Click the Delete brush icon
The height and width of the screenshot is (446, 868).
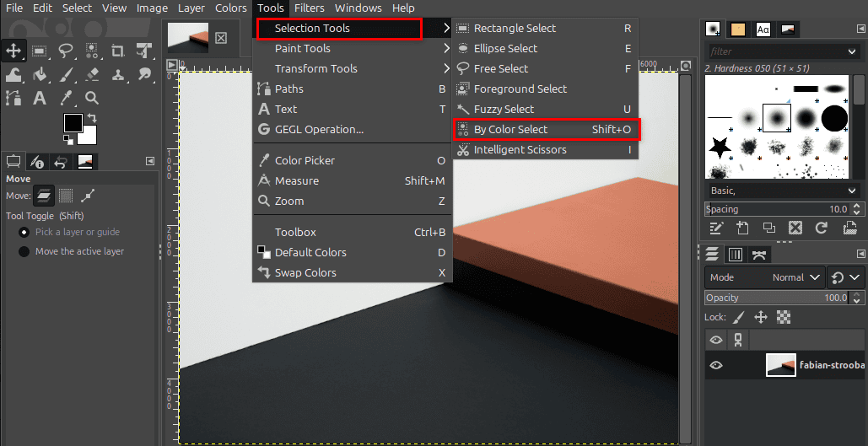coord(795,228)
